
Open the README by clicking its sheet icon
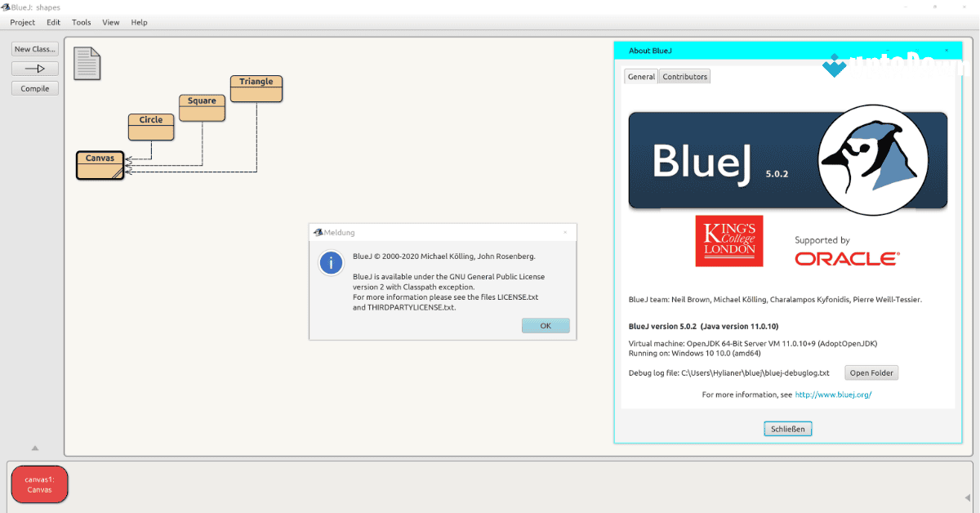coord(86,63)
